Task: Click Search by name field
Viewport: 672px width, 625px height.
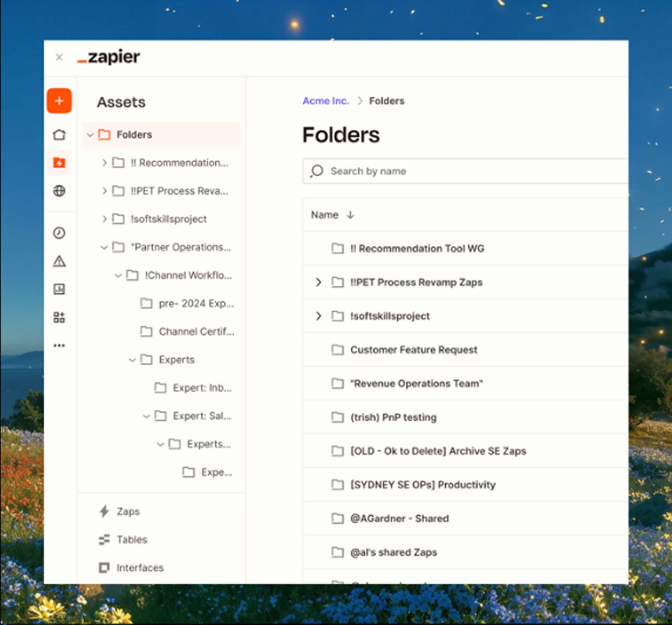Action: [x=466, y=171]
